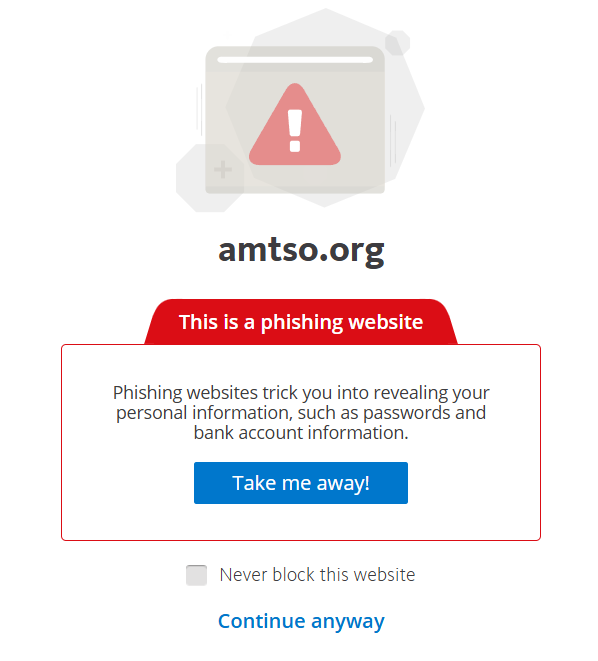The image size is (598, 661).
Task: Click the white exclamation mark in the triangle
Action: tap(295, 131)
